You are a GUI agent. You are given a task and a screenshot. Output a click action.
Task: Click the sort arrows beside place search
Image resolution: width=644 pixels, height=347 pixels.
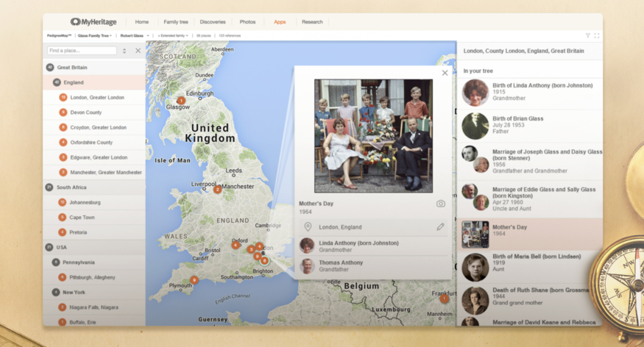124,51
